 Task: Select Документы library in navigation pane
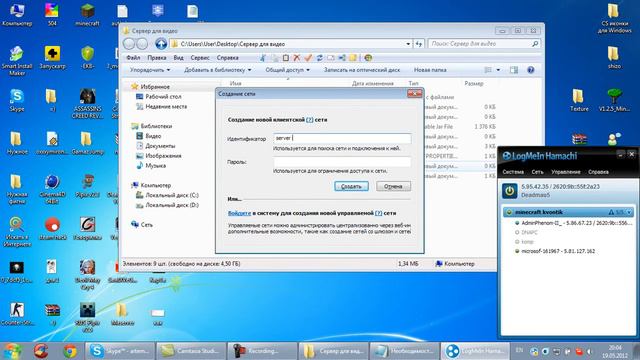156,146
